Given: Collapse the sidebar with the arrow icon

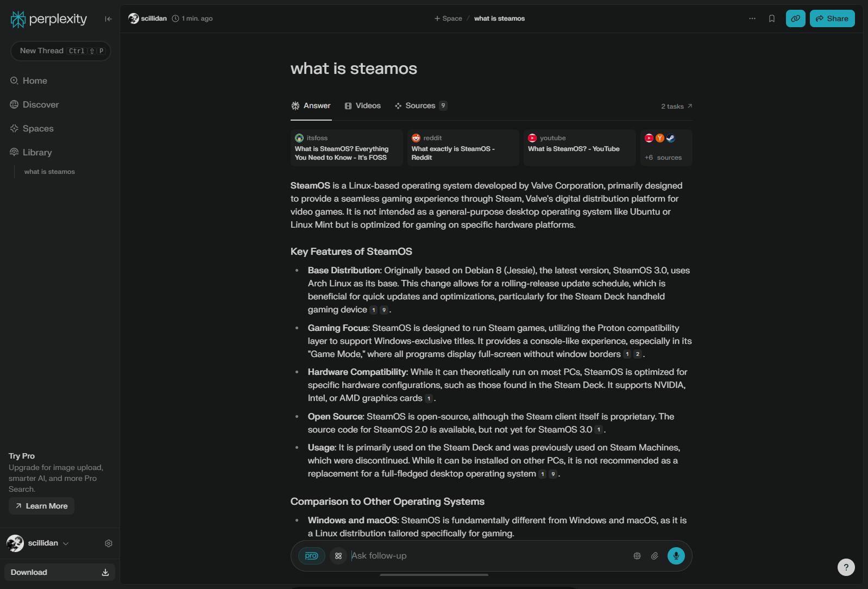Looking at the screenshot, I should pyautogui.click(x=108, y=19).
